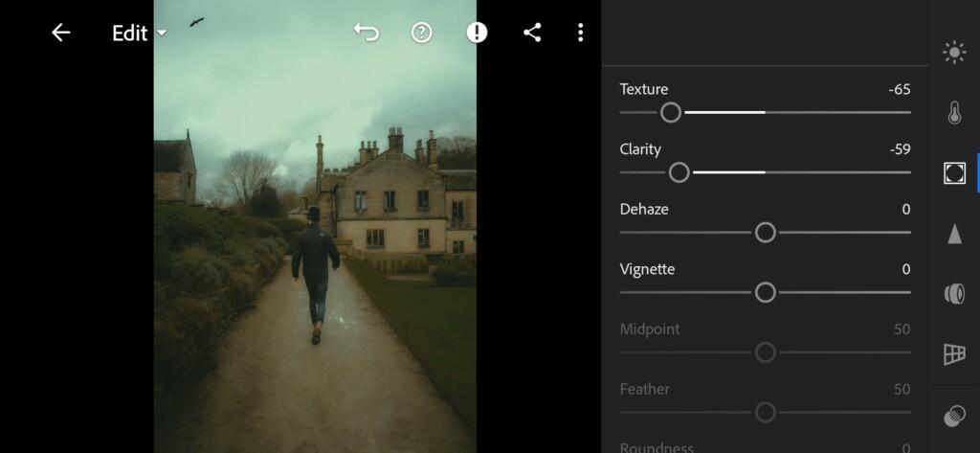This screenshot has height=453, width=980.
Task: Click the Texture label
Action: pyautogui.click(x=644, y=89)
